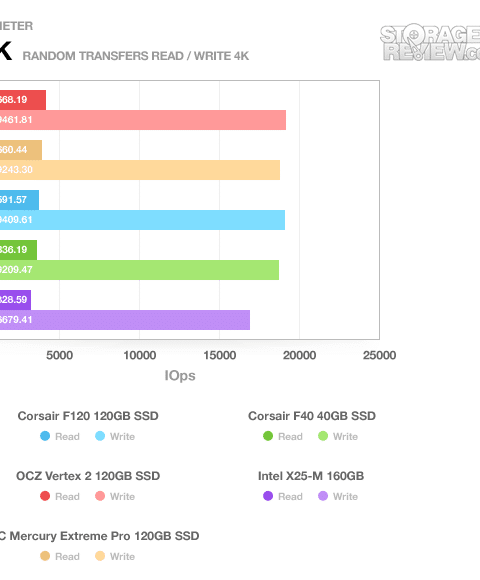Select the Corsair F120 120GB SSD legend title
Screen dimensions: 480x580
tap(88, 416)
